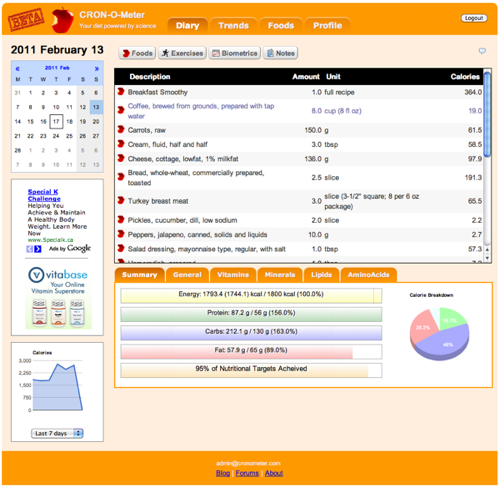Click scroll-down arrow of food list
The image size is (500, 488).
487,258
